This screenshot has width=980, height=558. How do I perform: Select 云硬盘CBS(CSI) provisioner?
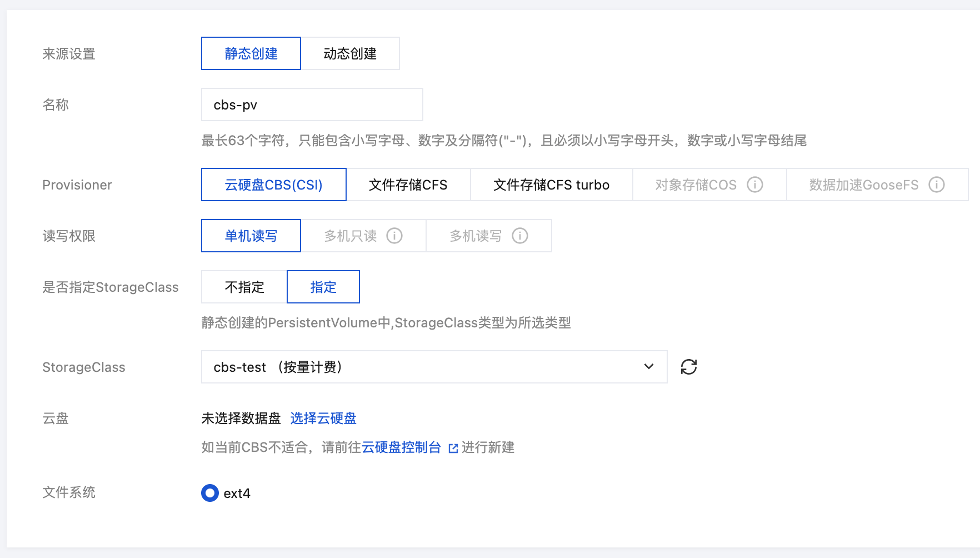pos(274,185)
